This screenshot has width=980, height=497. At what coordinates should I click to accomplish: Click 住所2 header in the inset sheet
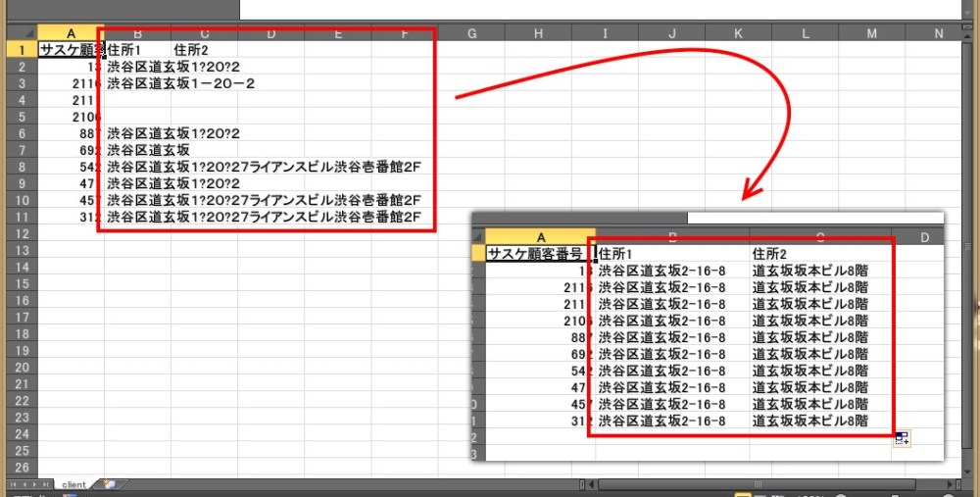coord(820,254)
